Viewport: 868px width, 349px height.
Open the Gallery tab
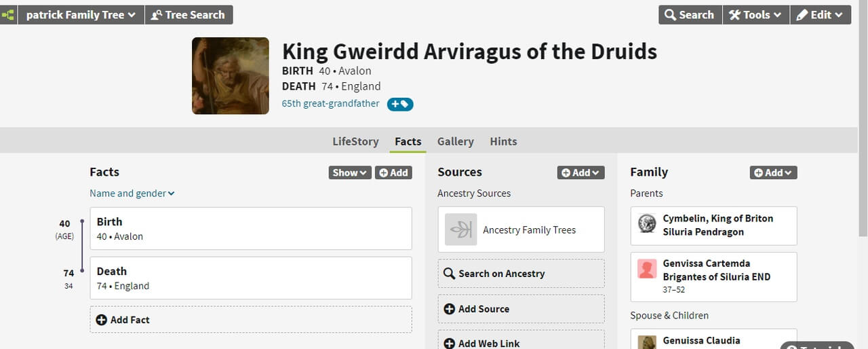coord(455,141)
